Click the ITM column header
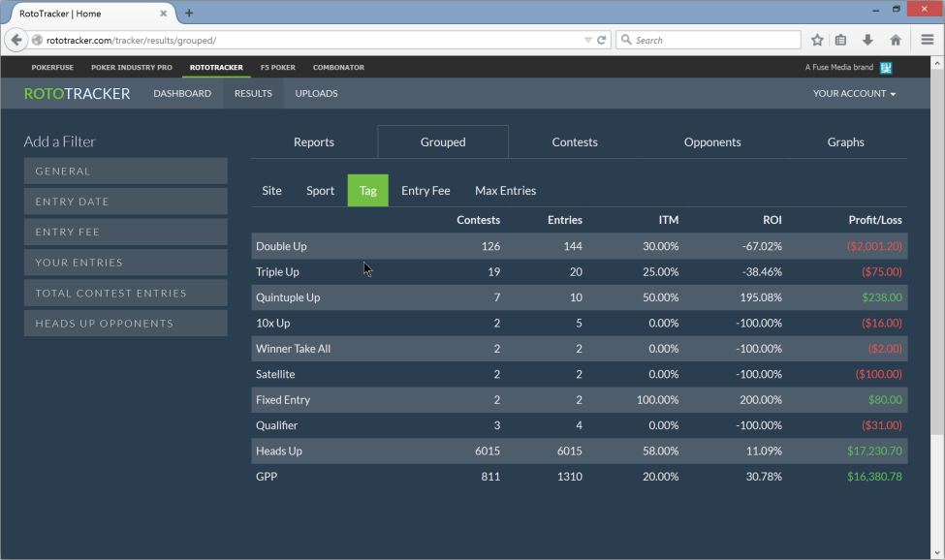The image size is (945, 560). 669,220
